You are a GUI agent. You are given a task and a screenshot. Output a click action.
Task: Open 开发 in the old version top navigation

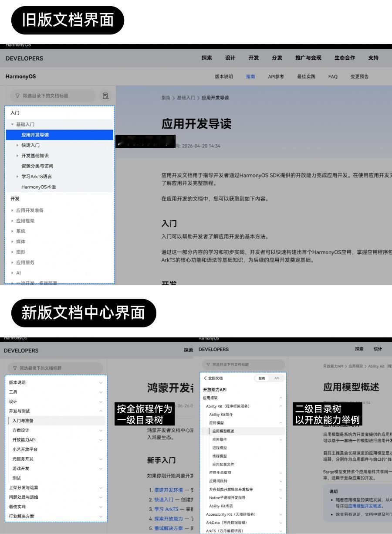pos(253,58)
